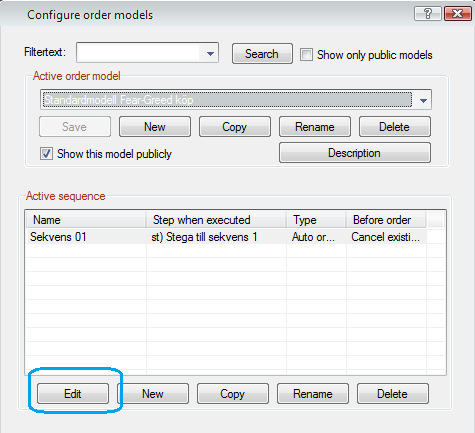Copy the selected sequence
The width and height of the screenshot is (475, 433).
click(x=233, y=394)
